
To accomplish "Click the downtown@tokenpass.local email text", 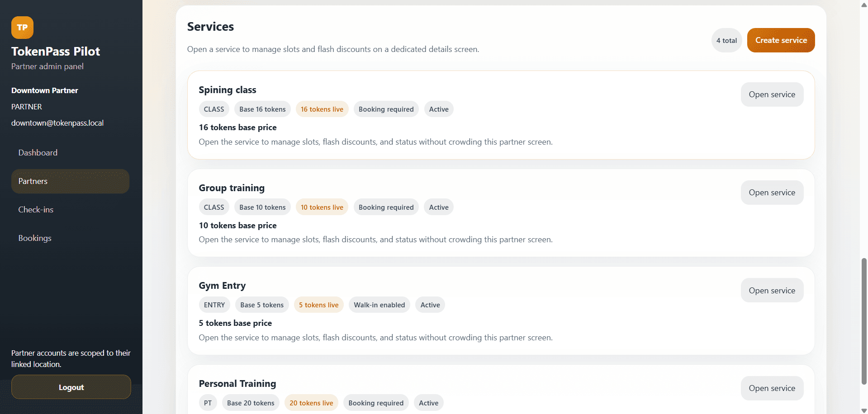I will [x=57, y=122].
